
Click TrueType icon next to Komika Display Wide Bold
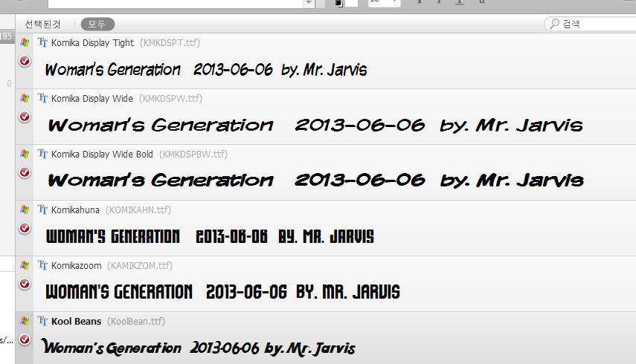click(x=42, y=154)
